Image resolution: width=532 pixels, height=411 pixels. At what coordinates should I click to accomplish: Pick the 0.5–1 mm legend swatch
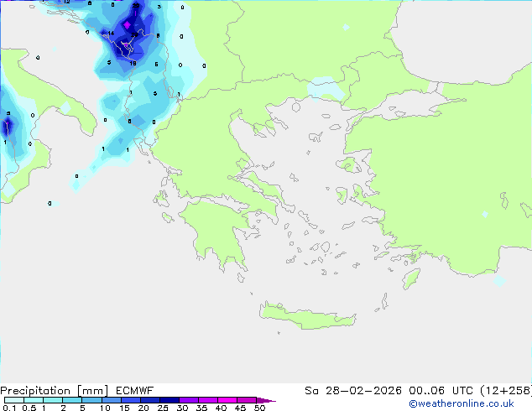tap(34, 400)
